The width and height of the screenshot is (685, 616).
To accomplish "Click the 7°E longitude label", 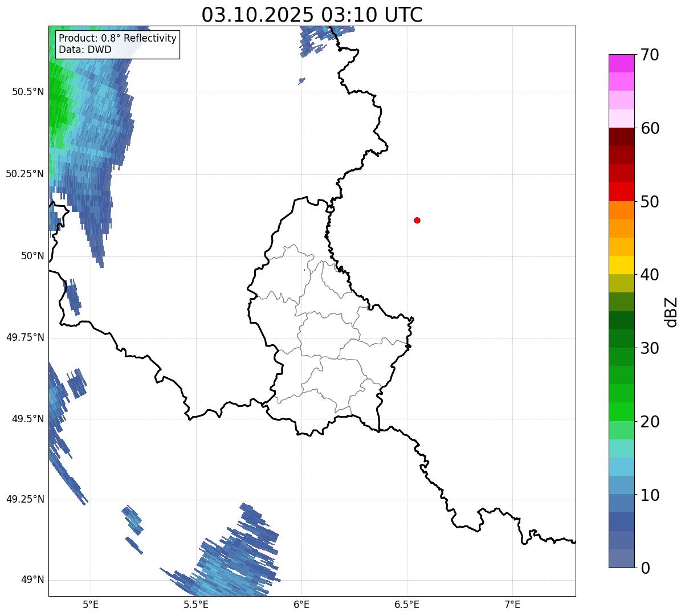I will [x=512, y=605].
